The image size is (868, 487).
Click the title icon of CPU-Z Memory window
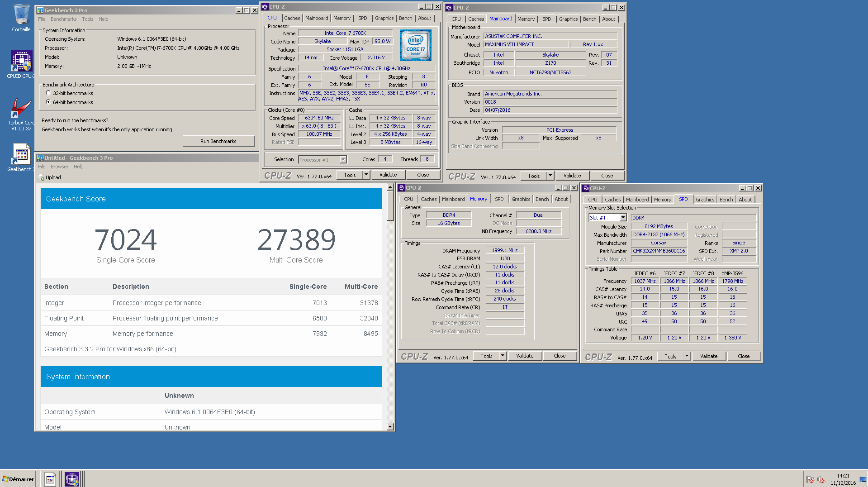click(x=401, y=188)
